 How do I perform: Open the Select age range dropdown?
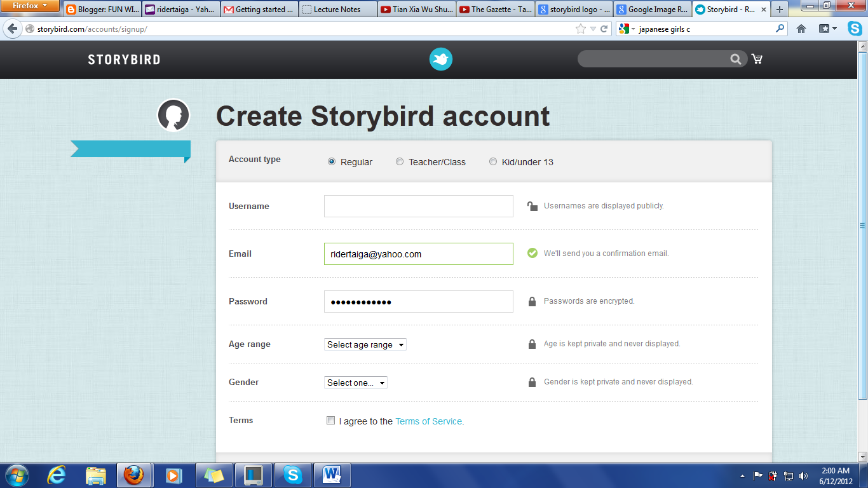tap(365, 344)
